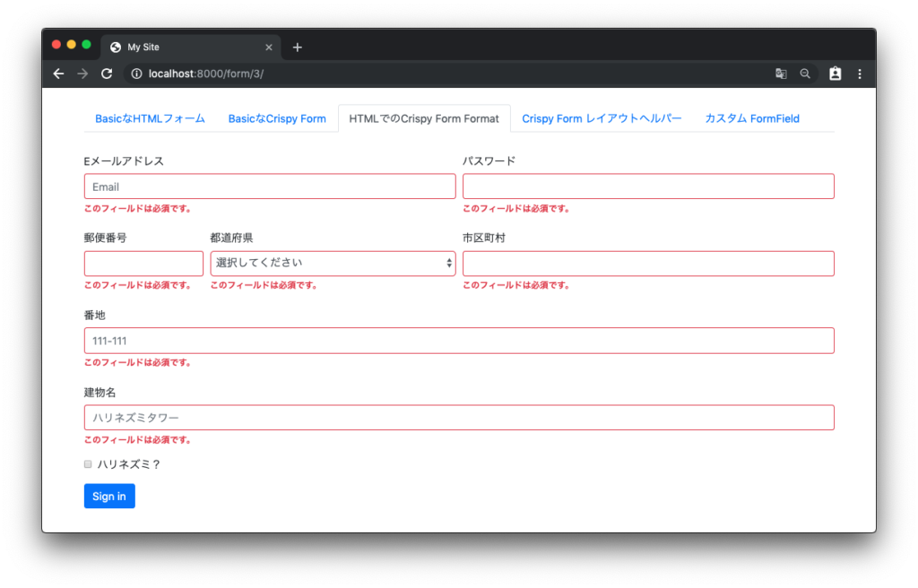Open a new browser tab with plus icon
This screenshot has width=918, height=588.
(x=297, y=47)
